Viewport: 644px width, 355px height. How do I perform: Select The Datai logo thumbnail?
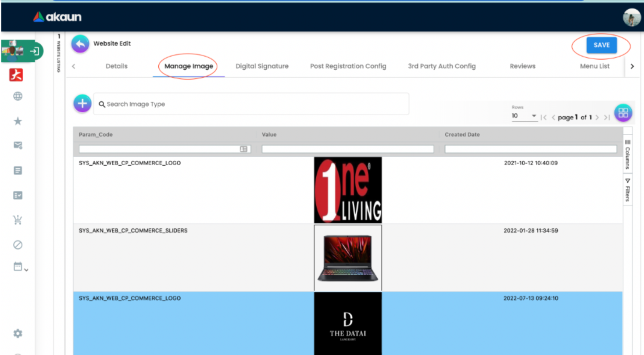[x=348, y=324]
